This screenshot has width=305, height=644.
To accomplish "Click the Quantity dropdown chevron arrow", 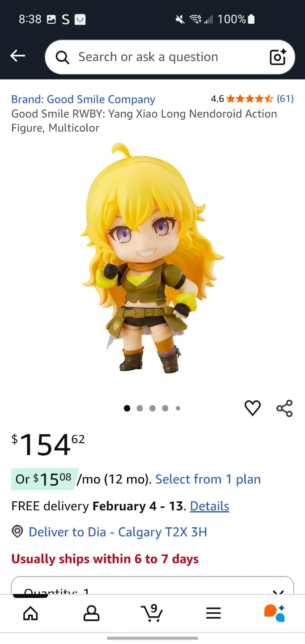I will pyautogui.click(x=278, y=592).
